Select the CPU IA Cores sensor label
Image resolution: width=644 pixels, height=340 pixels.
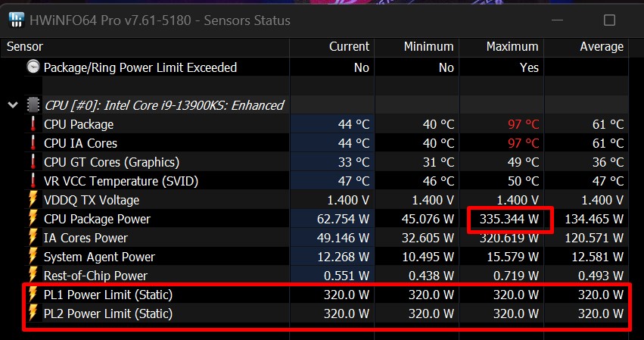(80, 143)
